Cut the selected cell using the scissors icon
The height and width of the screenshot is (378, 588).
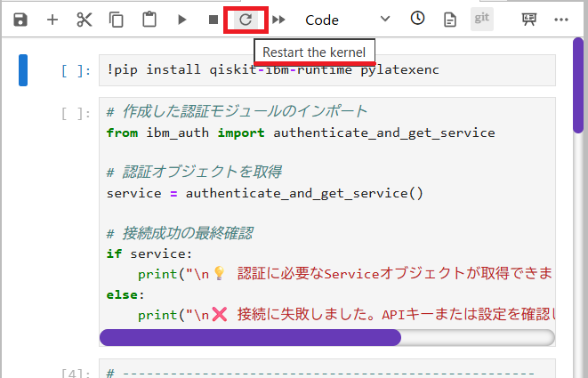click(85, 19)
